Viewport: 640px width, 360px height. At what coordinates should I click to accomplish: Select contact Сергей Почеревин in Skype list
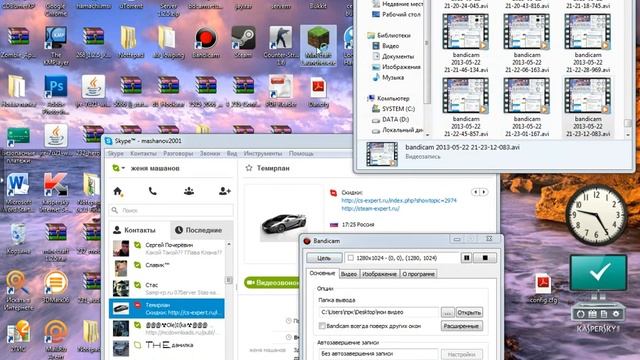pos(167,249)
